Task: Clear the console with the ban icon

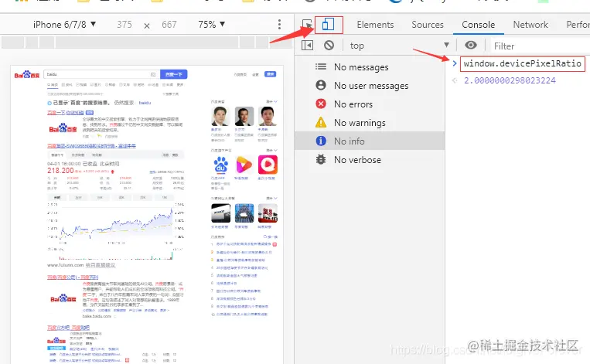Action: [x=329, y=46]
